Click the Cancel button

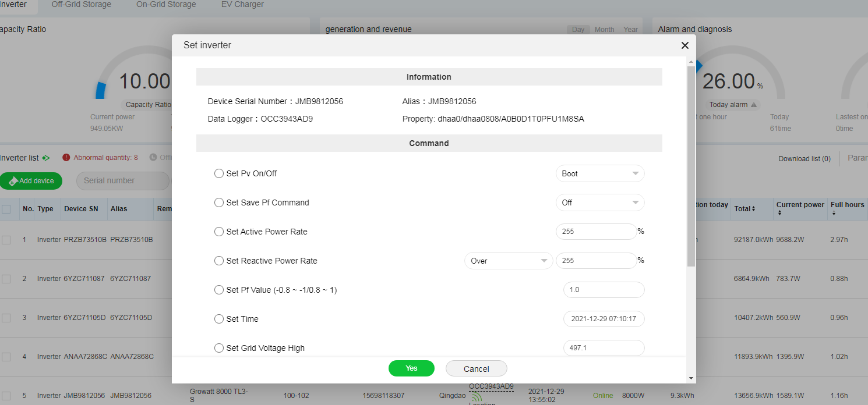(x=477, y=368)
